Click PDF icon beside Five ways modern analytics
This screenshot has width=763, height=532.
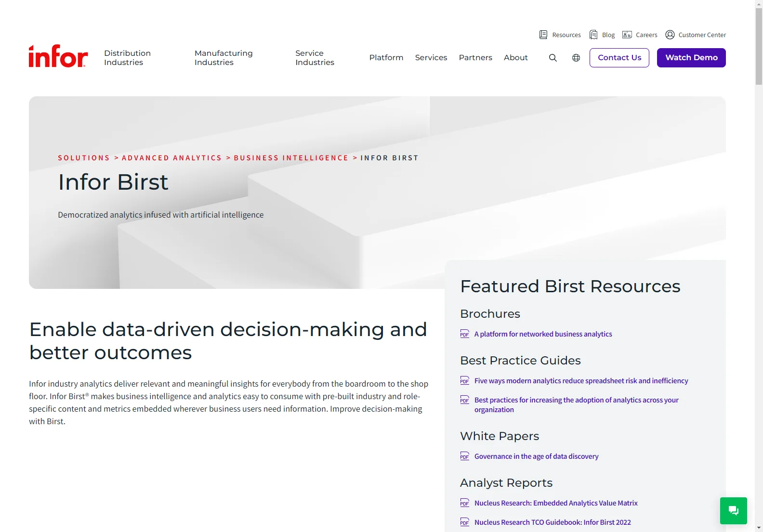(465, 381)
